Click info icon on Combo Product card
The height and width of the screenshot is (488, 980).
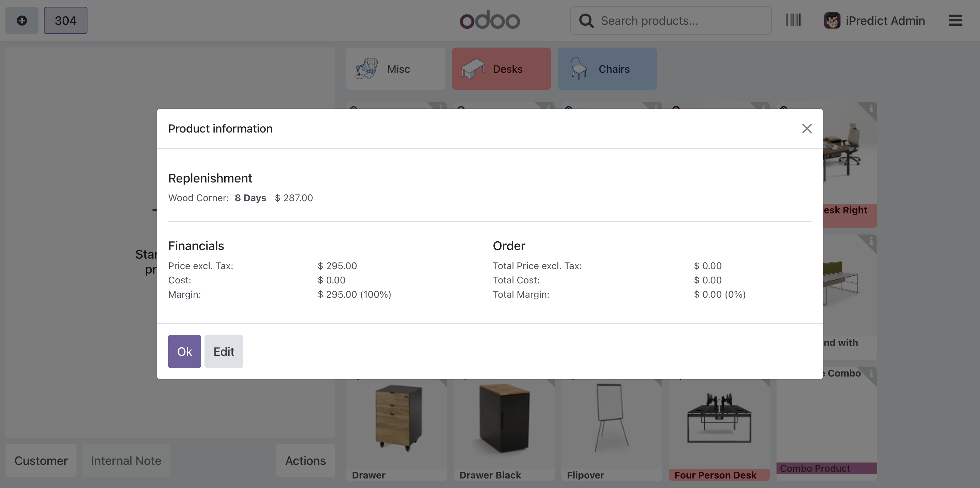pyautogui.click(x=871, y=374)
